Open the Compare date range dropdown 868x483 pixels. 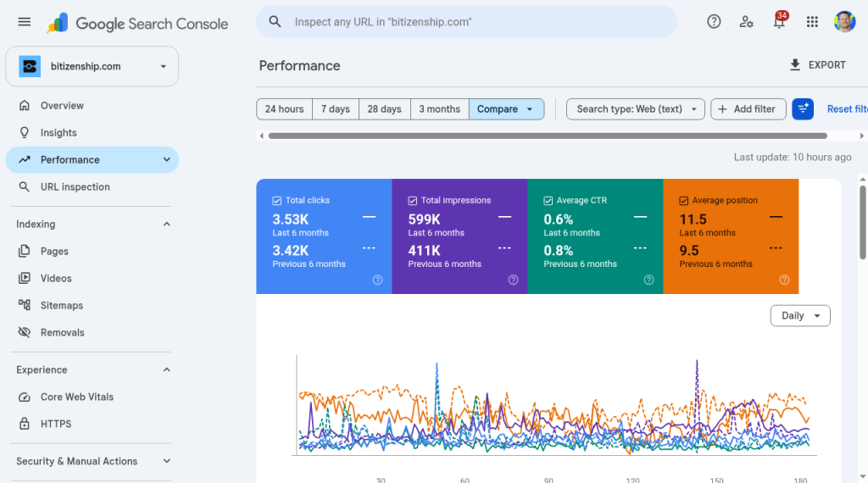506,109
